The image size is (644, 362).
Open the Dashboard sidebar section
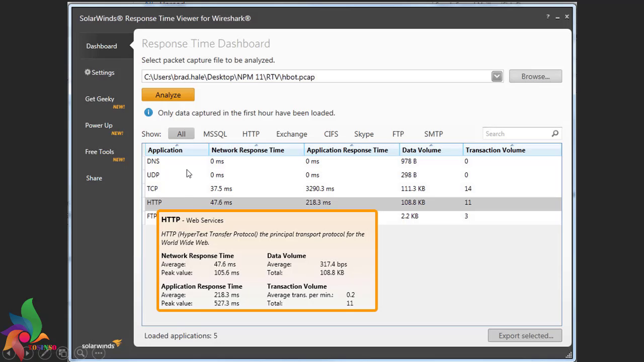pyautogui.click(x=101, y=46)
